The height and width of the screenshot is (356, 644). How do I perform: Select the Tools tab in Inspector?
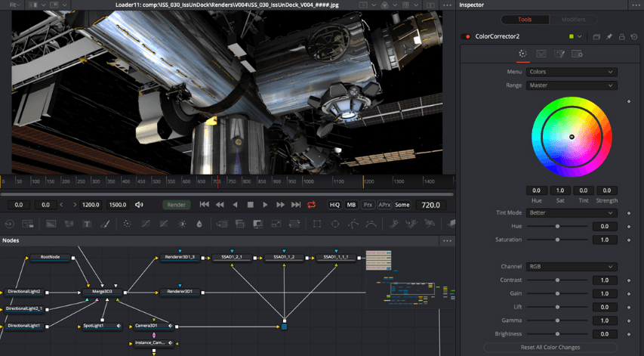[x=526, y=20]
